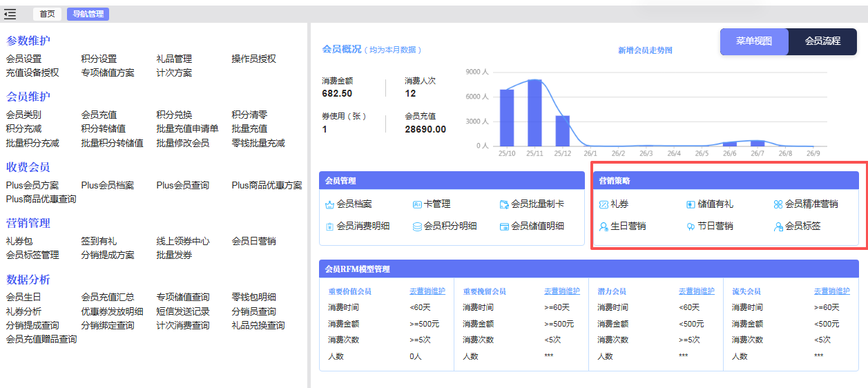Screen dimensions: 868x388
Task: Open the 生日营销 icon
Action: 604,226
